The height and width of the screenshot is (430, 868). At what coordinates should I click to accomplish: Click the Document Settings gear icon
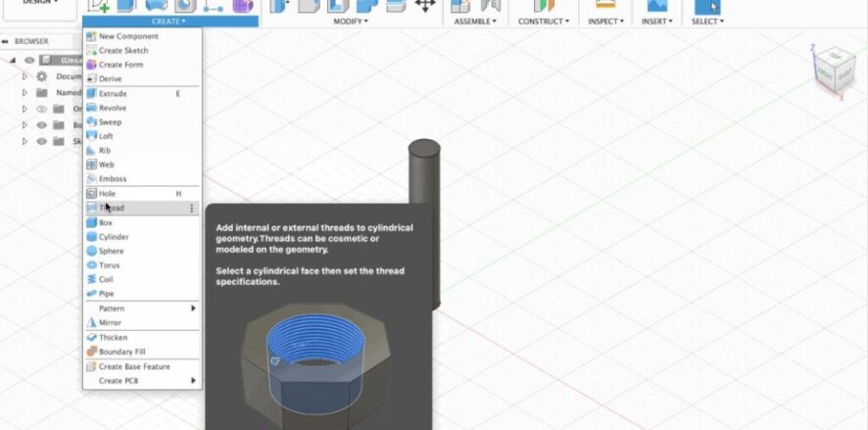tap(41, 76)
